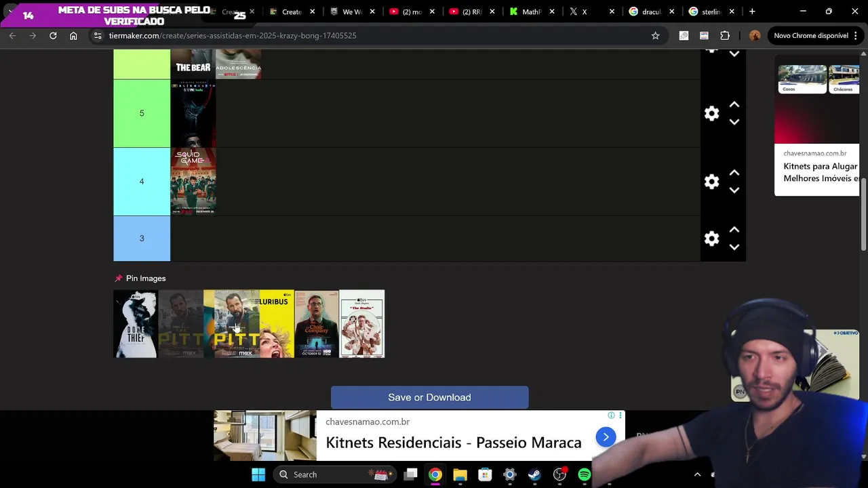Open Chrome three-dot menu
The height and width of the screenshot is (488, 868).
856,35
